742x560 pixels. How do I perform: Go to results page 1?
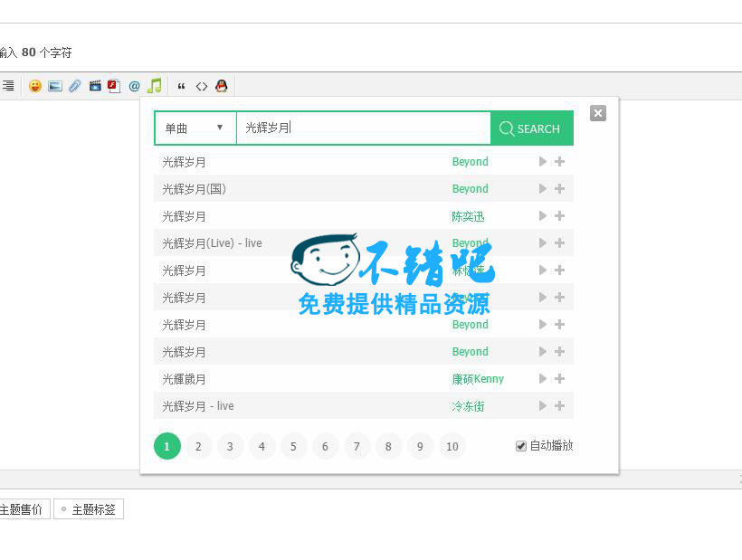pos(167,446)
